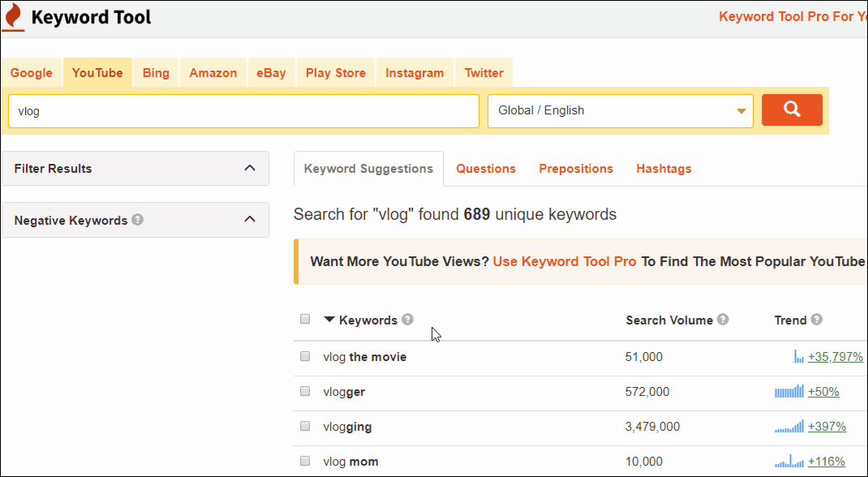Screen dimensions: 868x477
Task: Check the box for vlogging
Action: (x=305, y=426)
